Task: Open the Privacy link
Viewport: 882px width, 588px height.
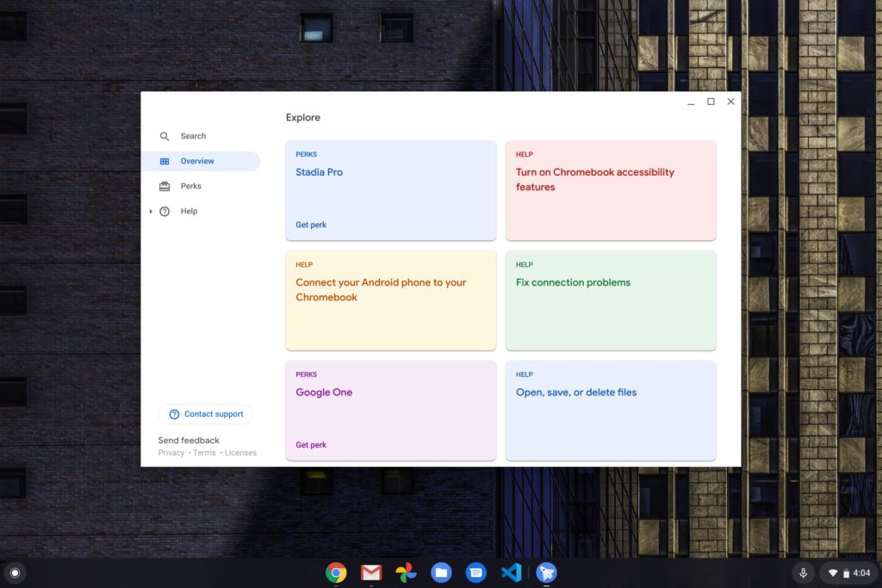Action: click(171, 453)
